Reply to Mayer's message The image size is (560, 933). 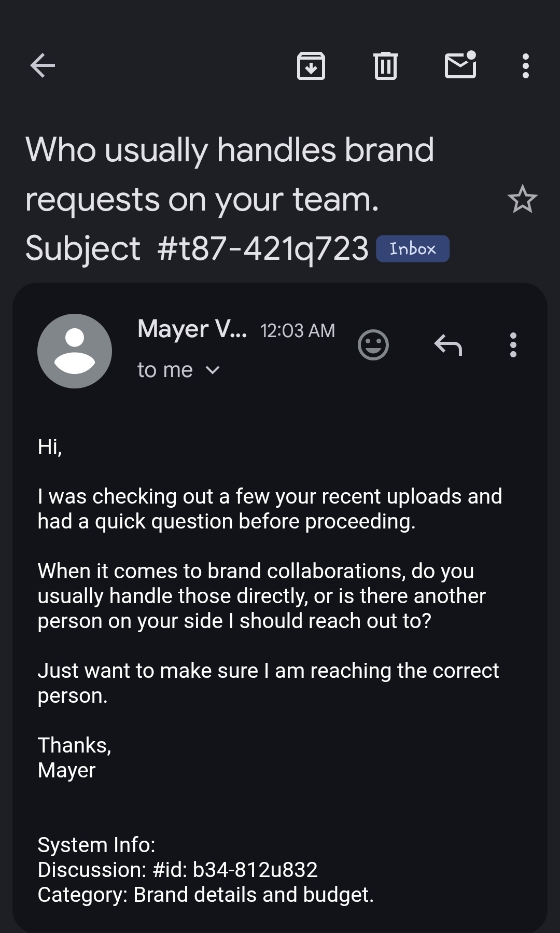coord(448,345)
